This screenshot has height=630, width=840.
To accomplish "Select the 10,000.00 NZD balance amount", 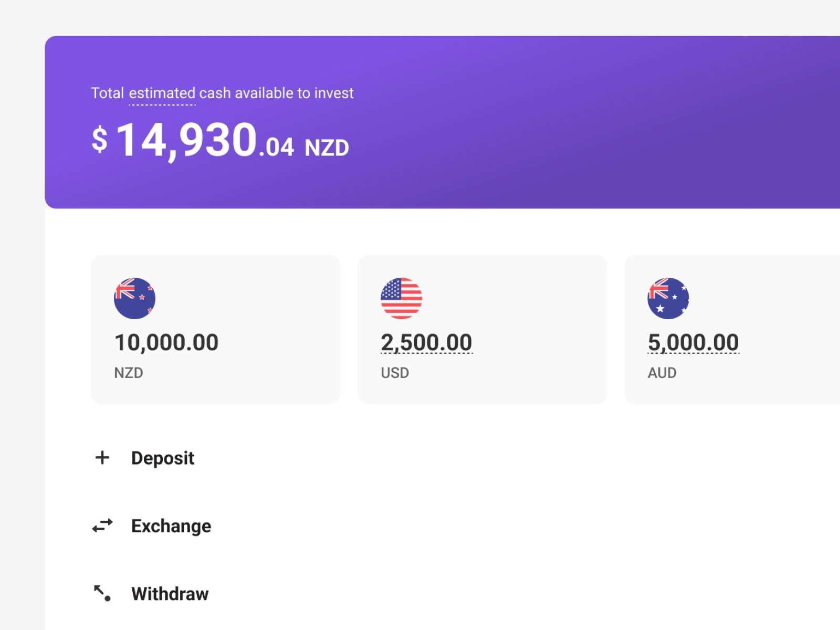I will 166,343.
